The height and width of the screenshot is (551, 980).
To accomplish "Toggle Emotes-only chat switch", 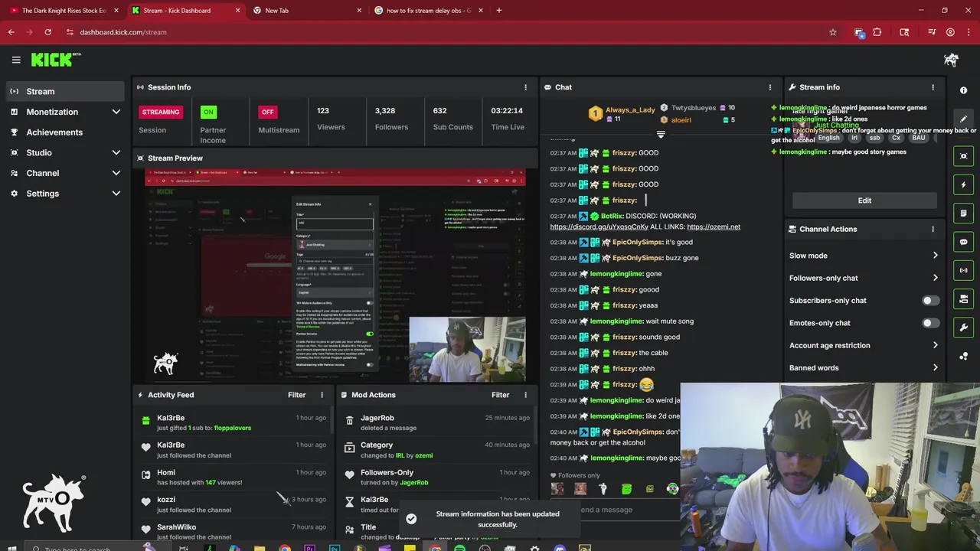I will pyautogui.click(x=929, y=323).
